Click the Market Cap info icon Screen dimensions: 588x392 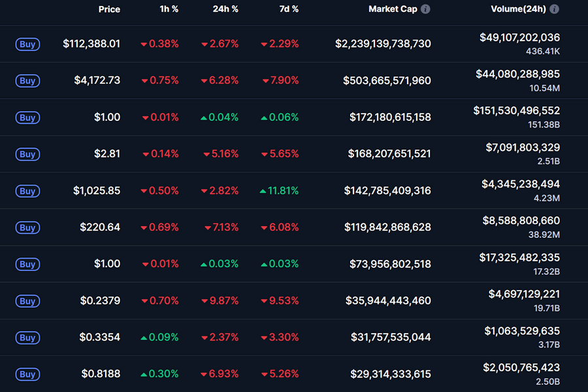pyautogui.click(x=425, y=9)
